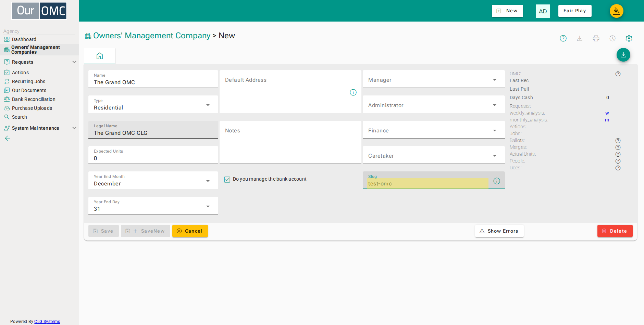Click the grey download icon in header toolbar
This screenshot has width=644, height=325.
[580, 38]
